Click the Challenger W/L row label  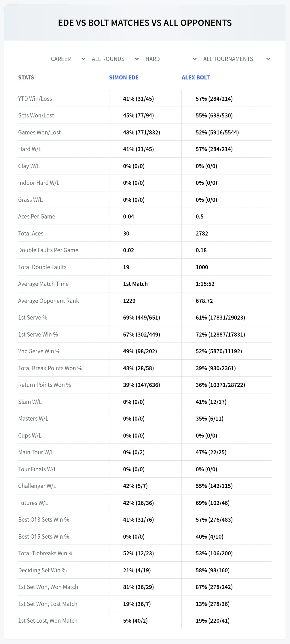[37, 486]
